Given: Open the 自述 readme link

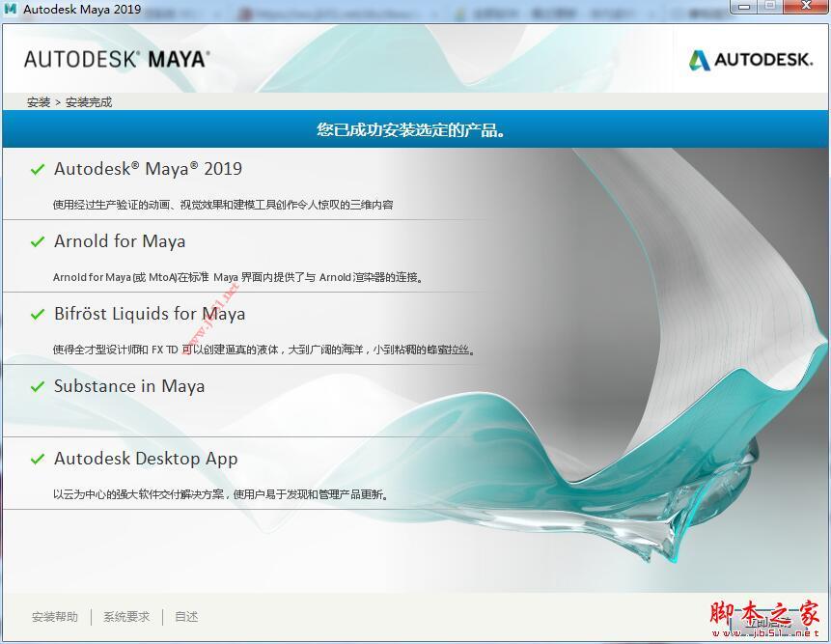Looking at the screenshot, I should [186, 616].
